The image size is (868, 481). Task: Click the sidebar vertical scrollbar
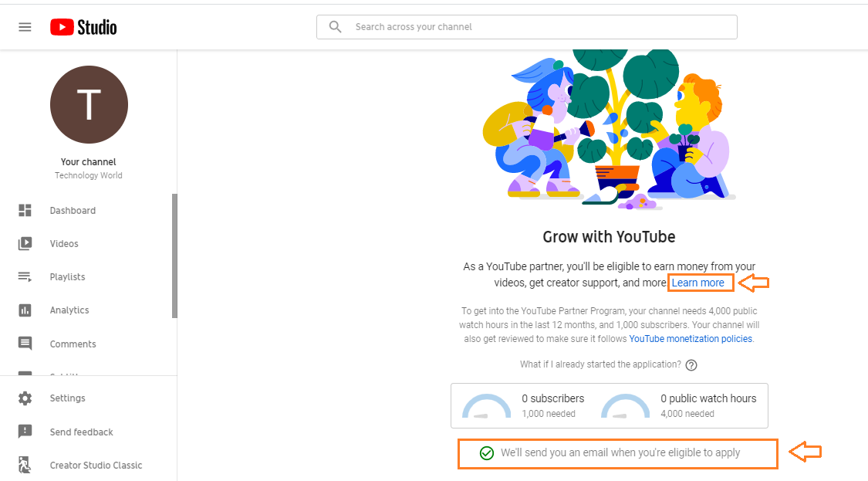pyautogui.click(x=174, y=256)
